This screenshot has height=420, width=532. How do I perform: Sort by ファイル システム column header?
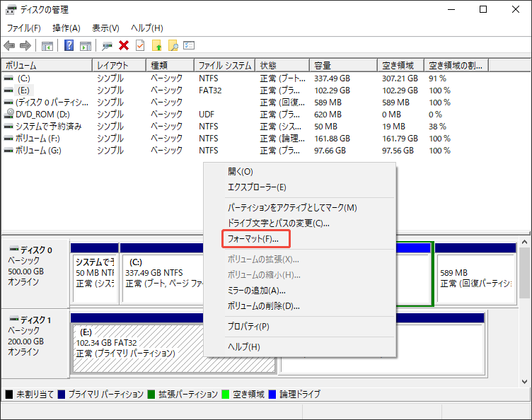pyautogui.click(x=225, y=66)
